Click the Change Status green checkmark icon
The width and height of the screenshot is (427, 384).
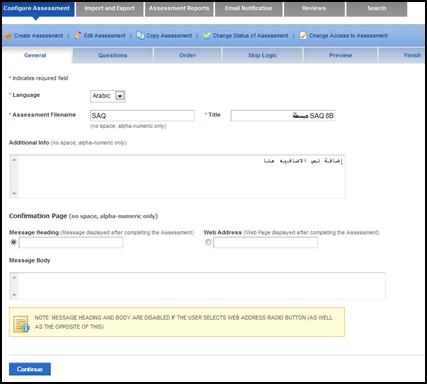click(x=207, y=35)
